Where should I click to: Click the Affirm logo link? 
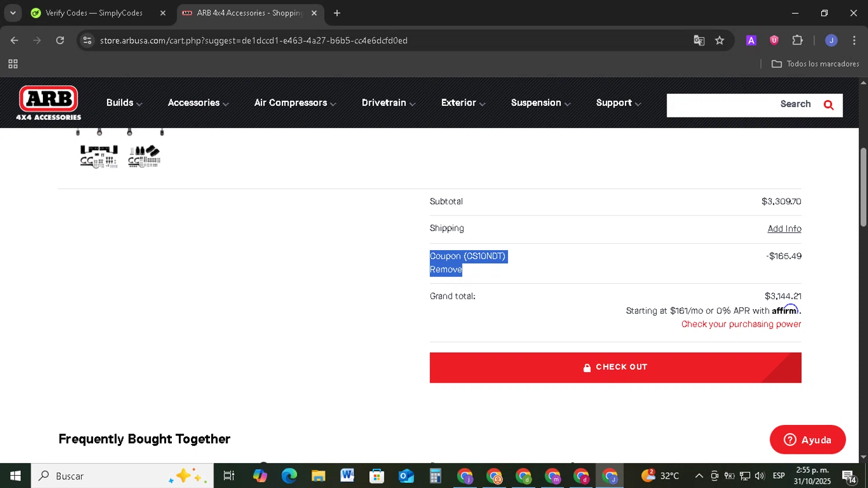click(785, 310)
